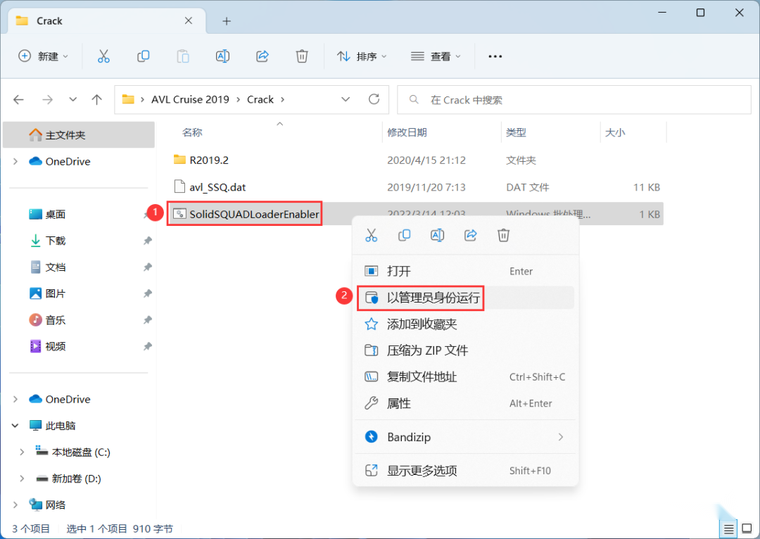Choose 压缩为 ZIP 文件

tap(466, 350)
